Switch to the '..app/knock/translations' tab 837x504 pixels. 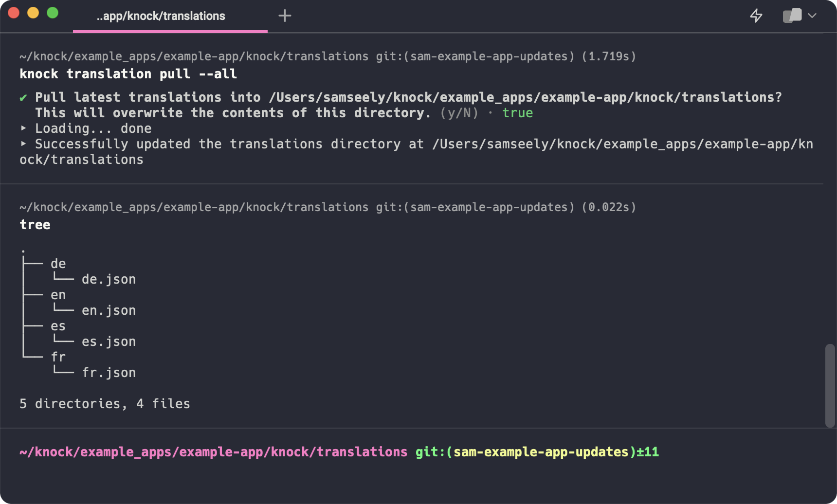click(161, 16)
